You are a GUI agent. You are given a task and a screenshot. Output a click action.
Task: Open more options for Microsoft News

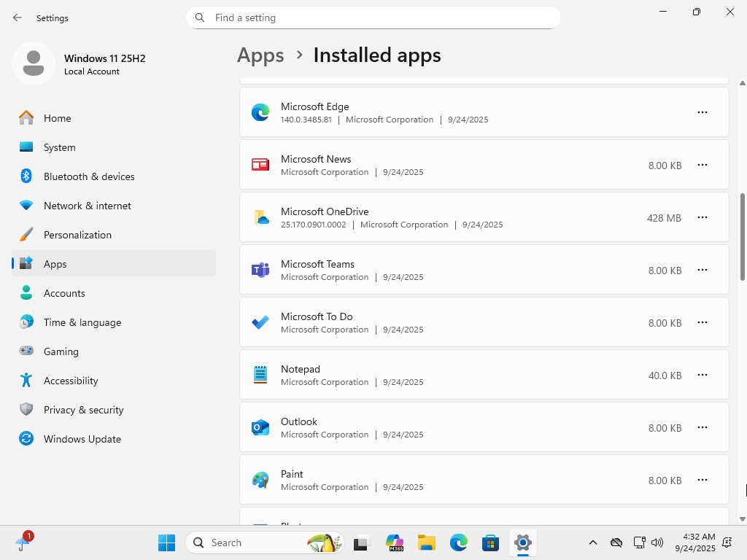pos(703,165)
